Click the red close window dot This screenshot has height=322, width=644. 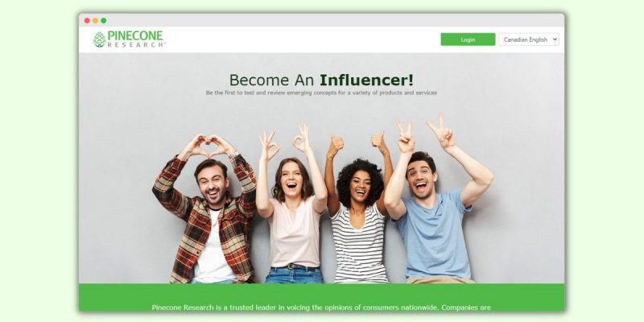click(87, 21)
